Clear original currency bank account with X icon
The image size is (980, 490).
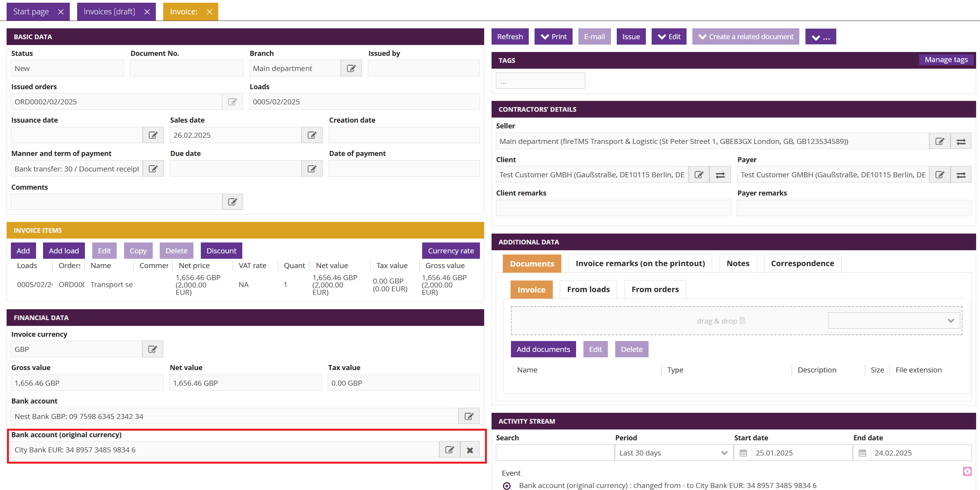click(x=469, y=450)
